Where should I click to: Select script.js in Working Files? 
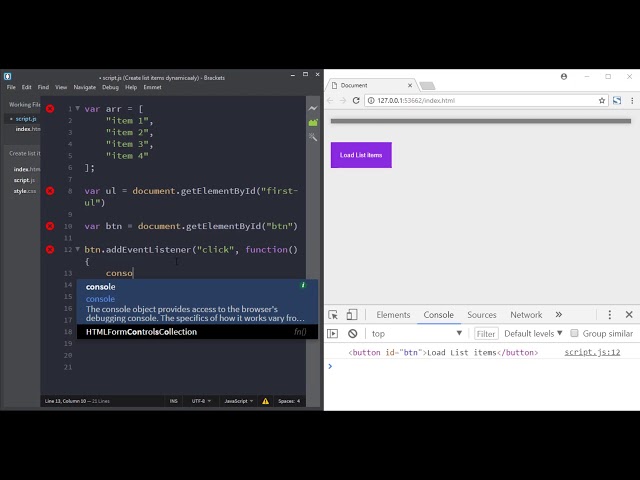(x=26, y=119)
